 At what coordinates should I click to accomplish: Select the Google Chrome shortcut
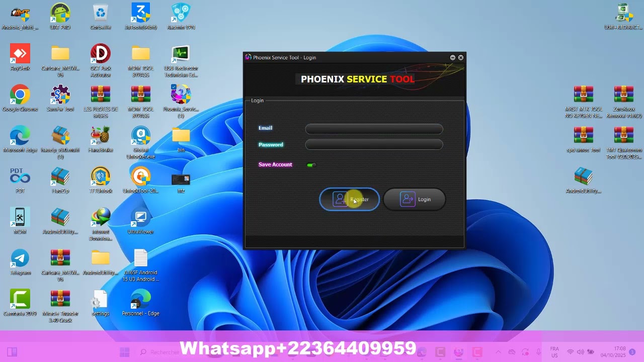pyautogui.click(x=20, y=99)
